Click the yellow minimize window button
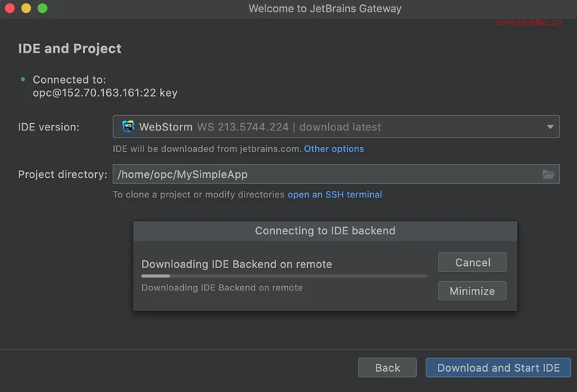This screenshot has width=577, height=392. pyautogui.click(x=26, y=8)
